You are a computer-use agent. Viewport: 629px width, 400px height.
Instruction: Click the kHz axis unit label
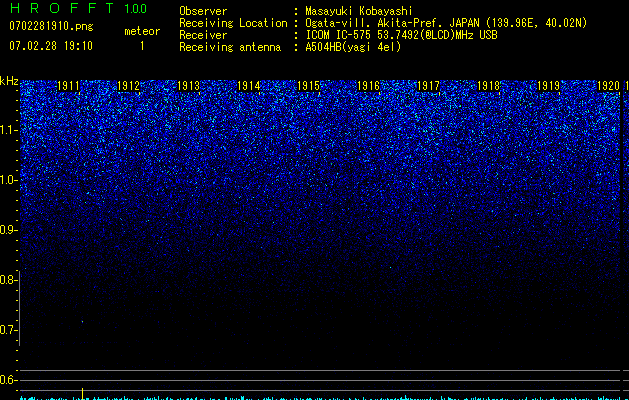click(9, 81)
